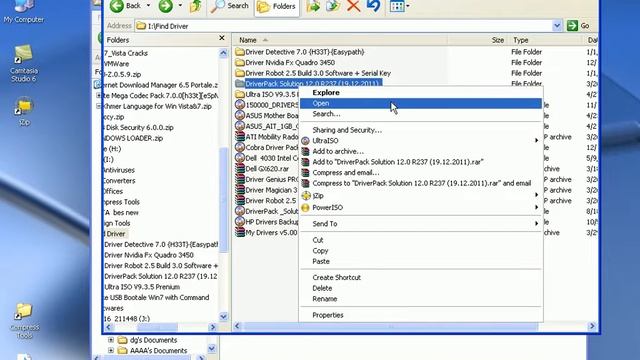Click the ASUS Mother Board file icon
The image size is (640, 360).
240,116
